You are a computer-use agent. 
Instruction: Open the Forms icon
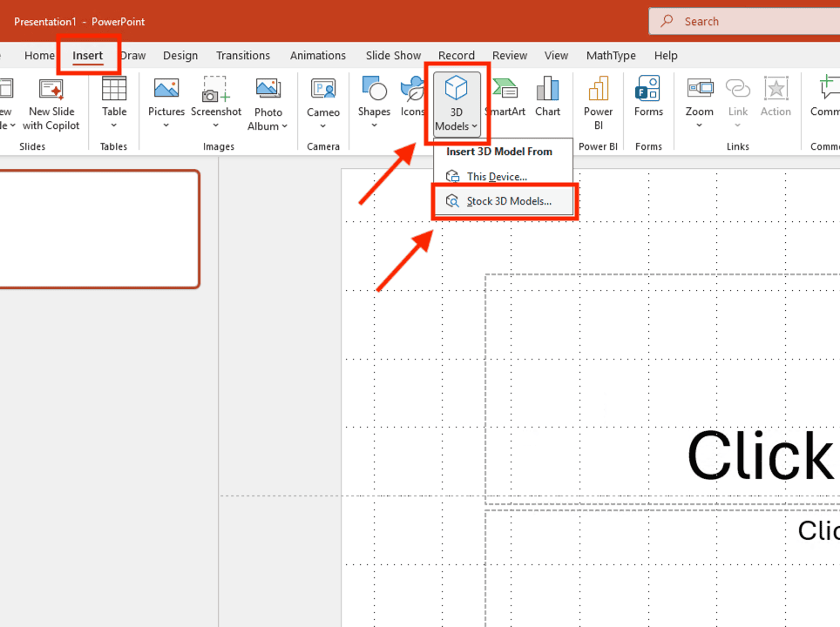coord(647,88)
